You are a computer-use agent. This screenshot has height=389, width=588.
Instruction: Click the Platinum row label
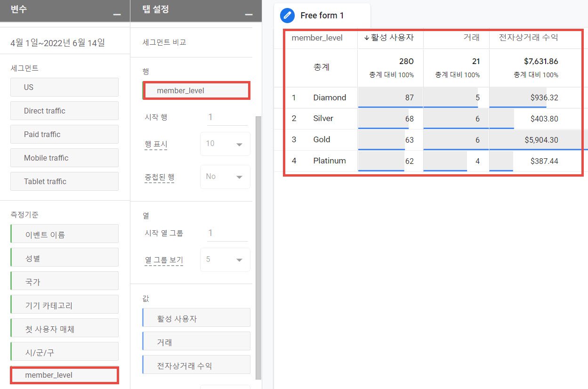pos(330,161)
